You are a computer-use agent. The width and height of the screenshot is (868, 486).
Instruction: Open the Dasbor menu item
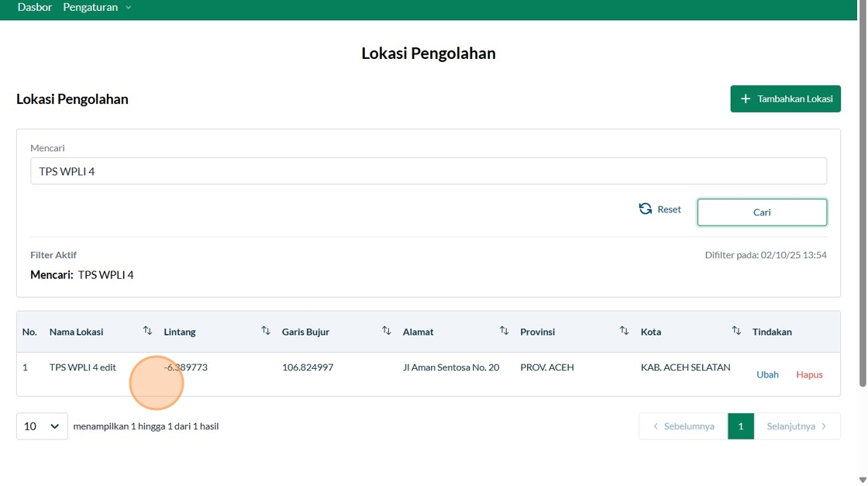pos(34,7)
